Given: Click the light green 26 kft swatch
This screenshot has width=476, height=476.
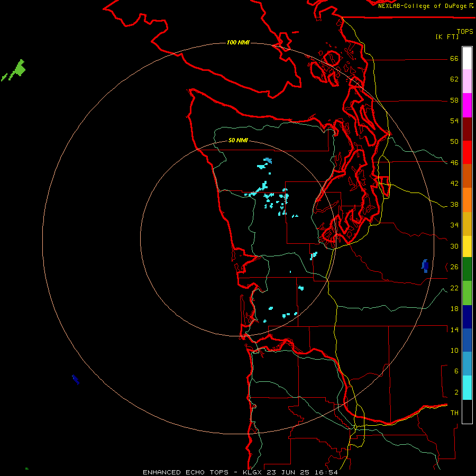Looking at the screenshot, I should 467,293.
